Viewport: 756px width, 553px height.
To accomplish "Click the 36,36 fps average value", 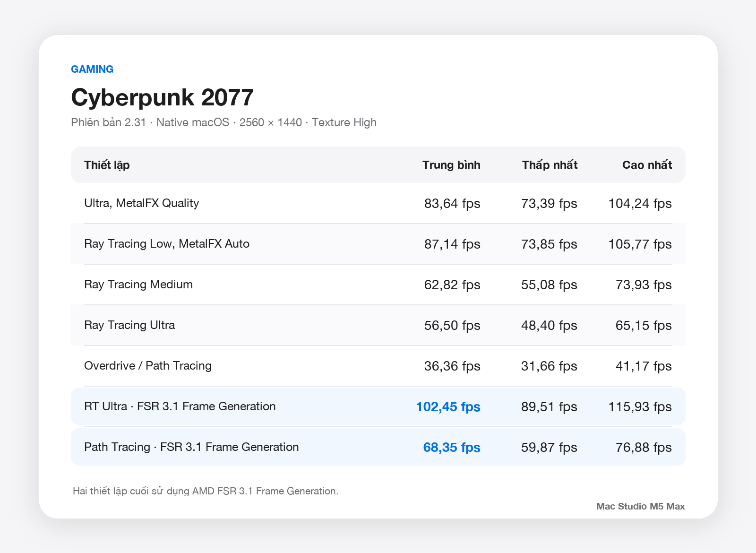I will pyautogui.click(x=452, y=366).
